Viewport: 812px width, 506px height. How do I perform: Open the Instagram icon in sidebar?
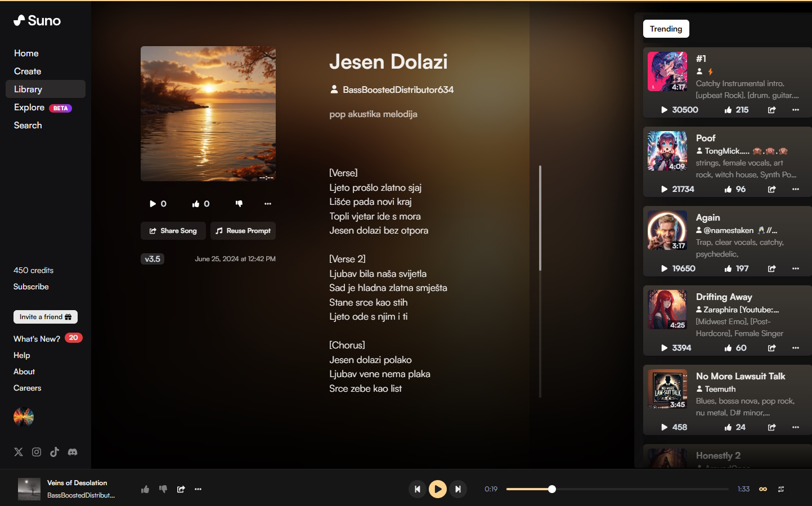click(37, 452)
